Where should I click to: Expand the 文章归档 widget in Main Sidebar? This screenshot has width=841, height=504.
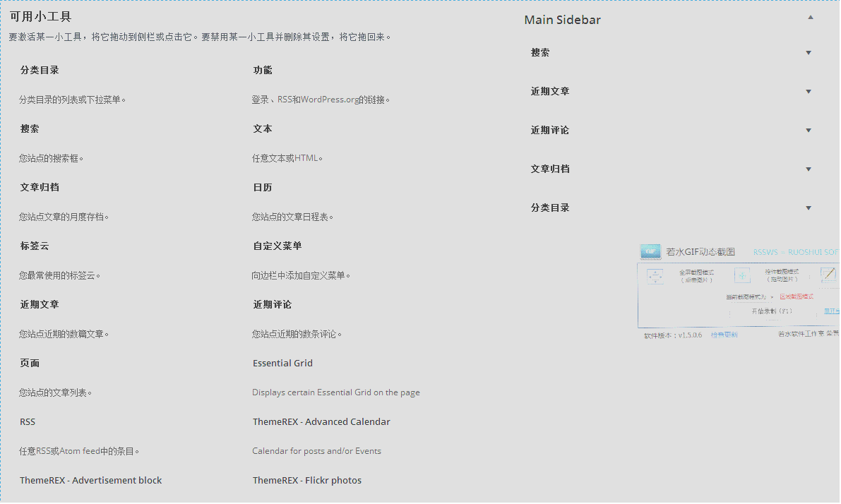(809, 169)
